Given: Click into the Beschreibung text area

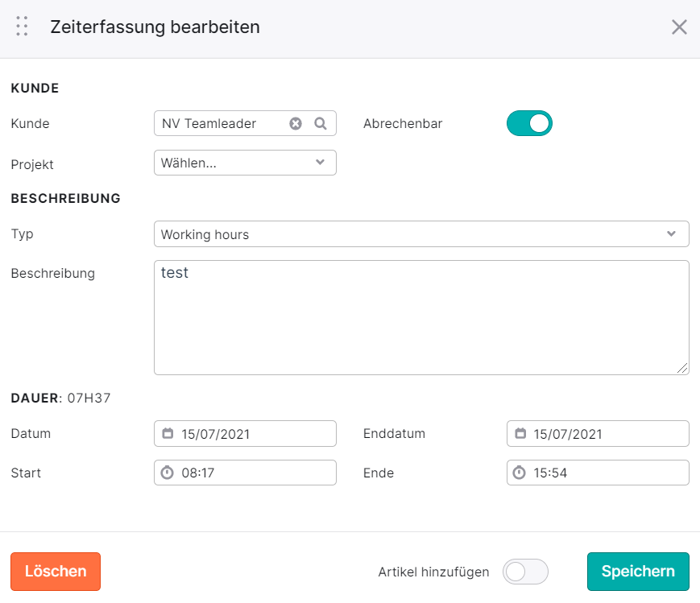Looking at the screenshot, I should pyautogui.click(x=421, y=317).
